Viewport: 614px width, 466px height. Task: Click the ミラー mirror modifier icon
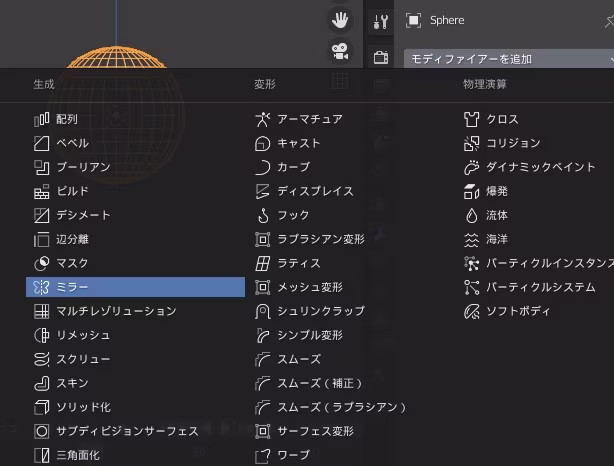pyautogui.click(x=42, y=287)
